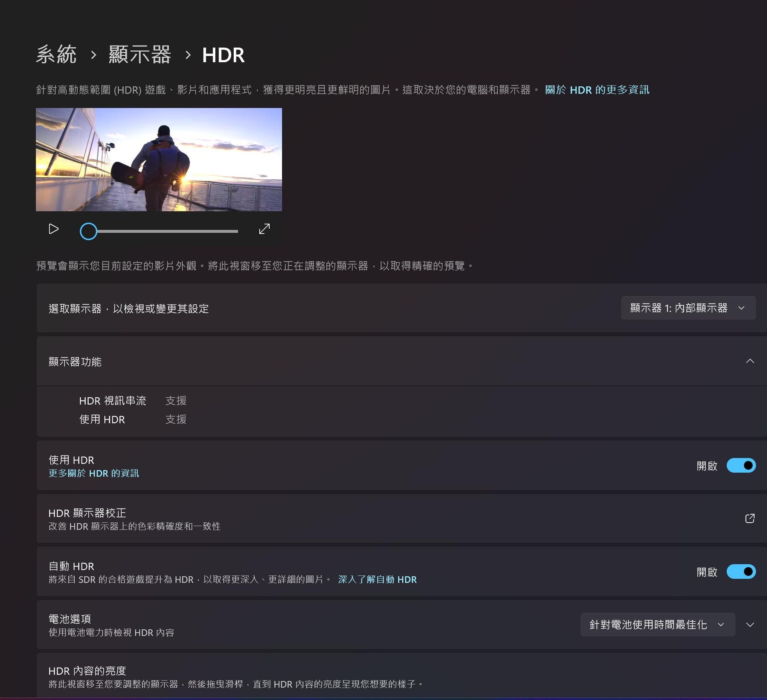Viewport: 767px width, 700px height.
Task: Click the 電池選項 row title
Action: click(x=70, y=619)
